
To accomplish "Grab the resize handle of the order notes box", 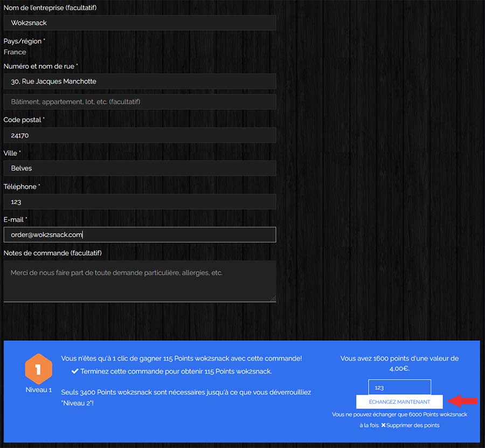I will pyautogui.click(x=273, y=299).
